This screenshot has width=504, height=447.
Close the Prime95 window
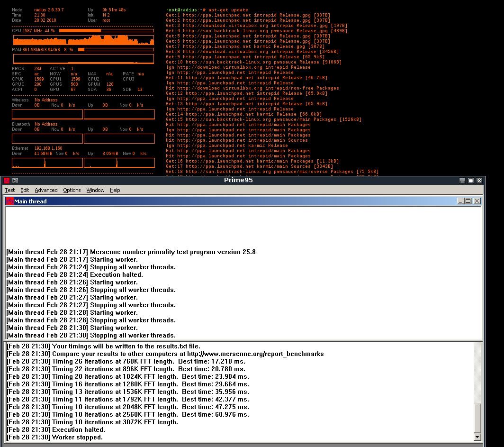pyautogui.click(x=479, y=181)
